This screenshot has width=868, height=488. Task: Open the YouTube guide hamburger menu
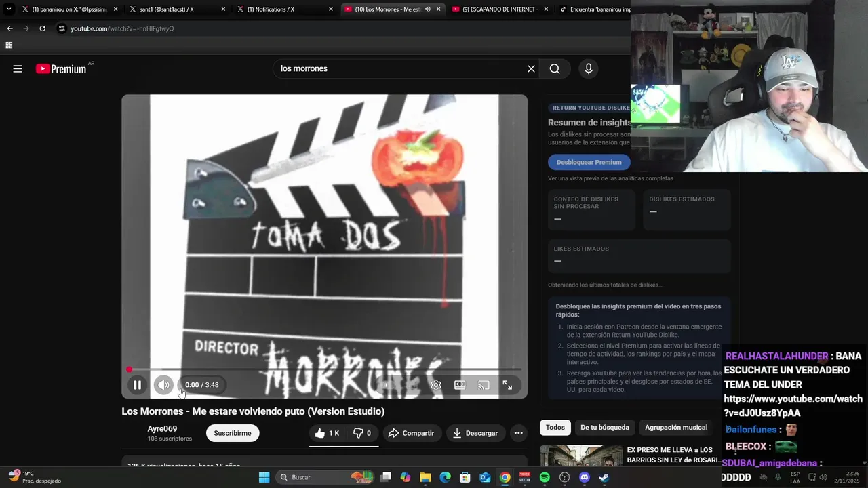pos(18,68)
